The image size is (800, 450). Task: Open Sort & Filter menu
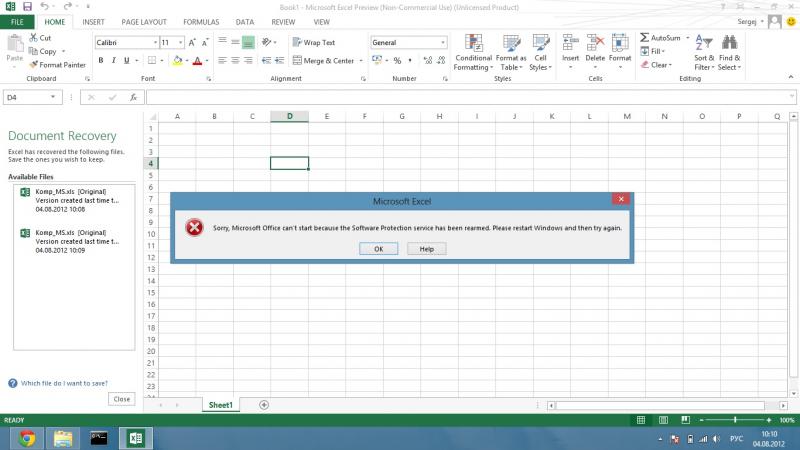pyautogui.click(x=704, y=52)
